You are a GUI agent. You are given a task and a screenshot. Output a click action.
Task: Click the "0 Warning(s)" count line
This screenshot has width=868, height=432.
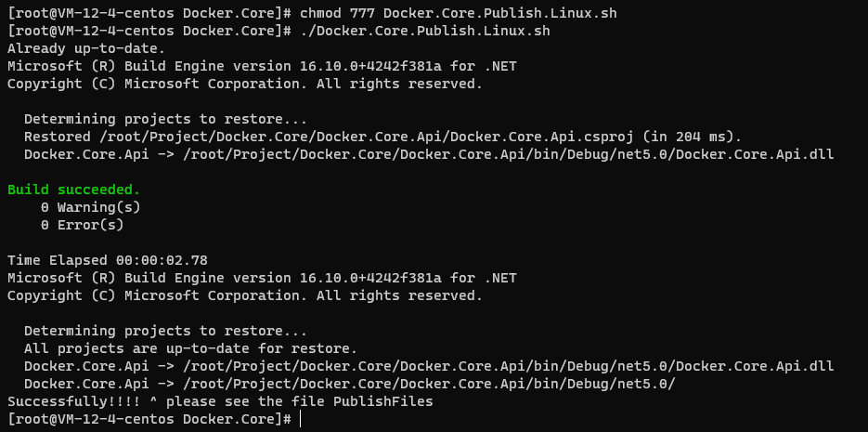pos(90,207)
